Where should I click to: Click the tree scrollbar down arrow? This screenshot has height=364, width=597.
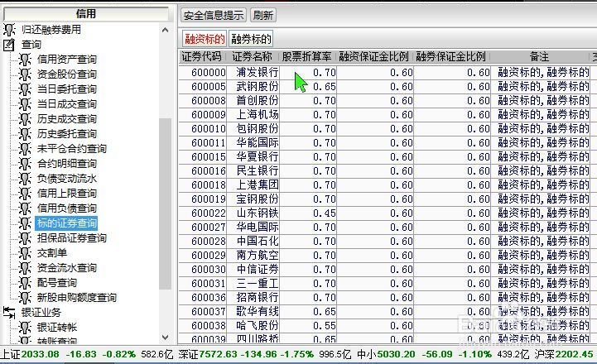[165, 337]
